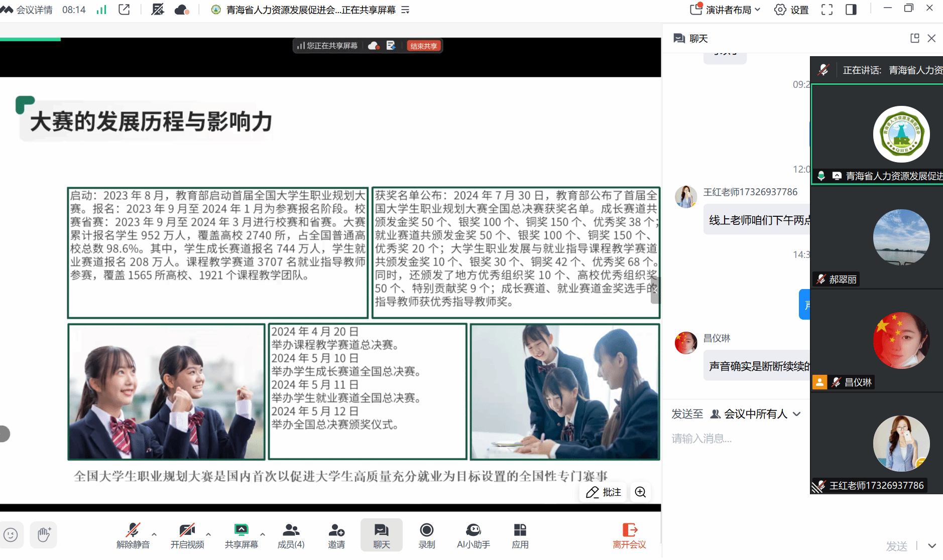Click 邀请 invite button

click(x=336, y=536)
